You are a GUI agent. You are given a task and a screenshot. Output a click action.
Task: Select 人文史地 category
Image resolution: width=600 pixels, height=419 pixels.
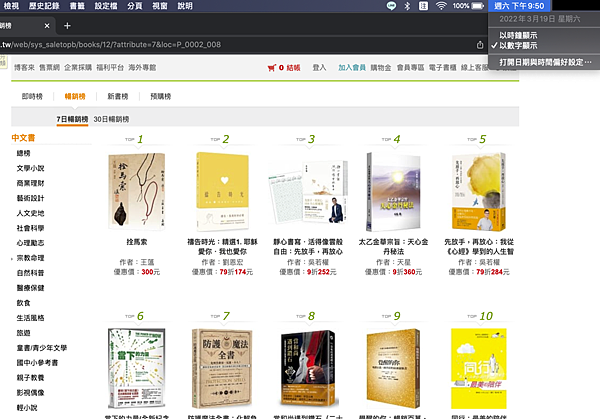pyautogui.click(x=30, y=213)
